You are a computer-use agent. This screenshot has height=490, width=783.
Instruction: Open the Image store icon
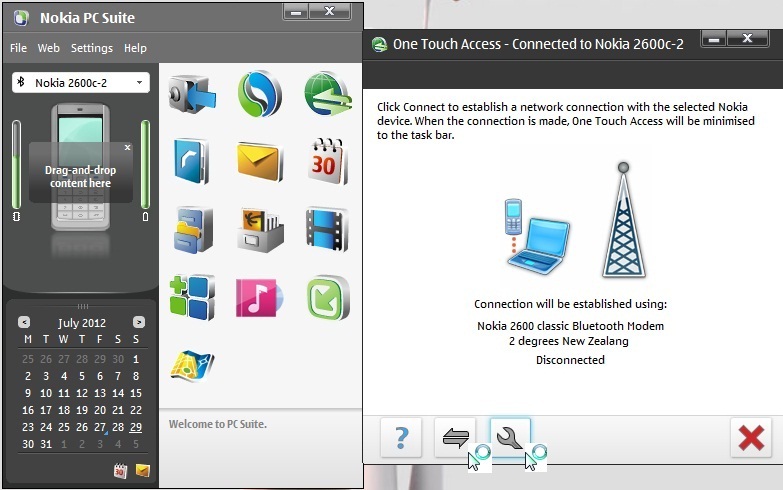click(x=260, y=230)
